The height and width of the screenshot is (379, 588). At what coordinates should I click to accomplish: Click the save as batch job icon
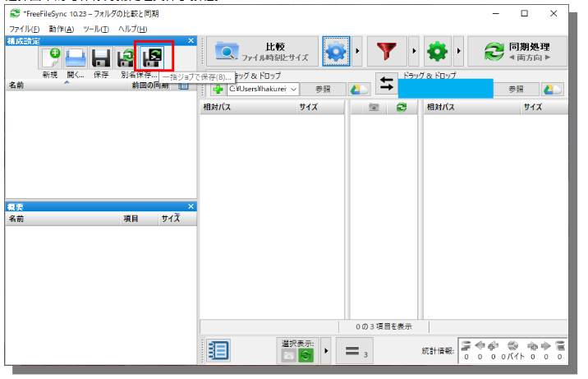pos(153,57)
